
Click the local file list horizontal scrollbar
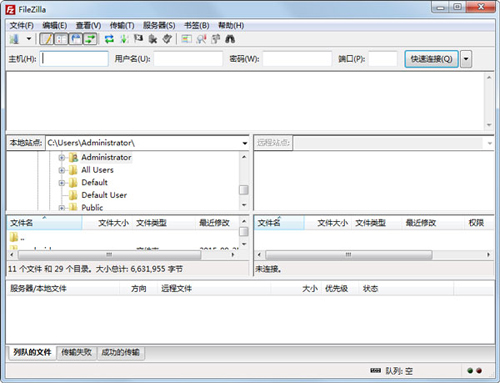coord(109,255)
